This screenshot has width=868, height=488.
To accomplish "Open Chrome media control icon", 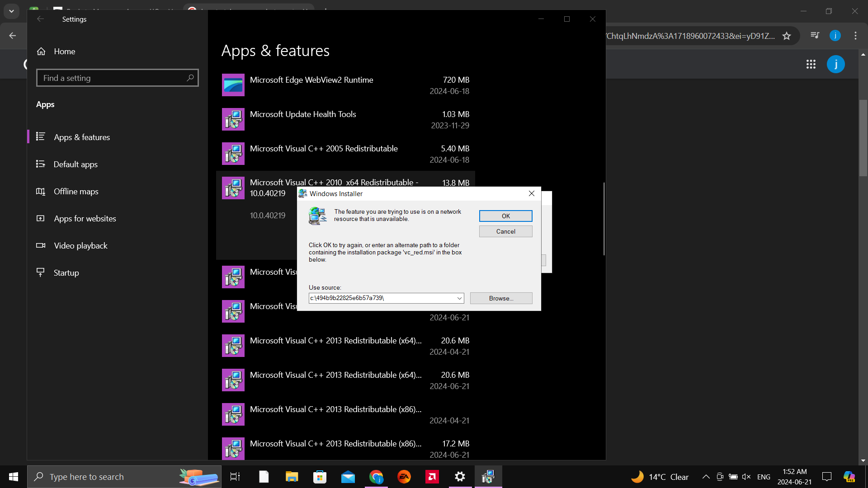I will coord(815,35).
